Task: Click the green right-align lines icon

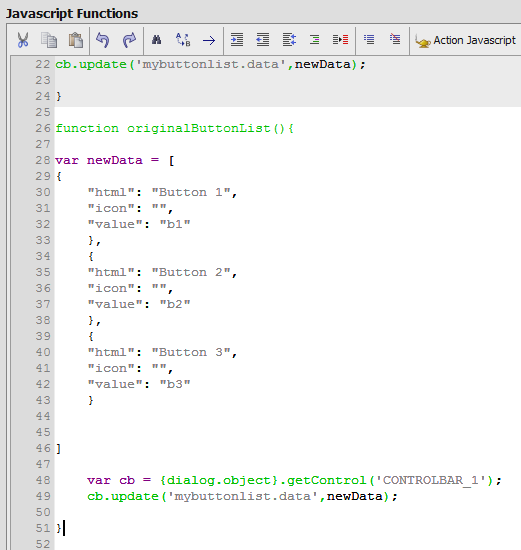Action: 314,40
